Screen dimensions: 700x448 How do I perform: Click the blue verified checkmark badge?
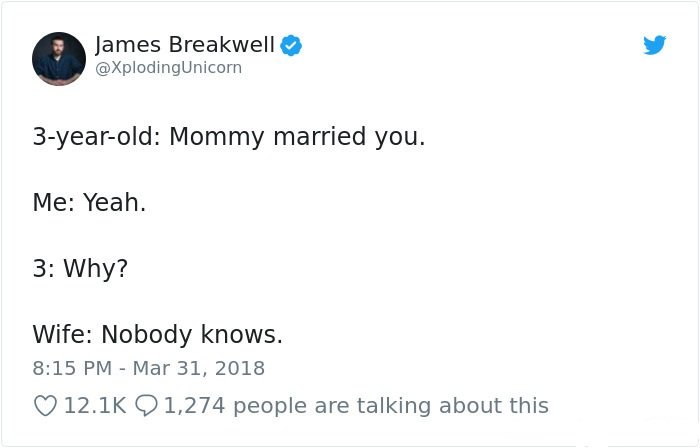pos(291,45)
